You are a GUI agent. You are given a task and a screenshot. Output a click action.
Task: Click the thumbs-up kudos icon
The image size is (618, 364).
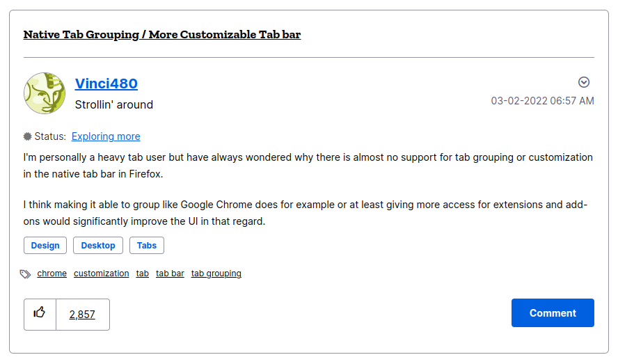(40, 313)
